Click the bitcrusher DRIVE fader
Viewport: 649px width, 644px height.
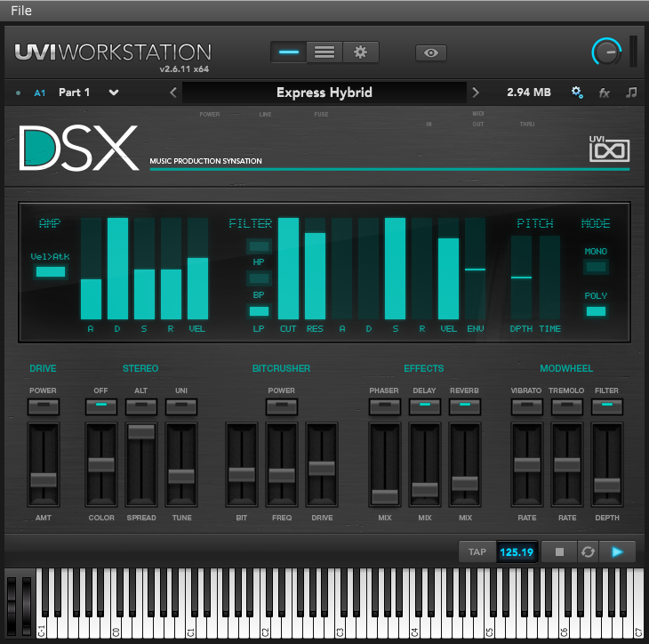pyautogui.click(x=322, y=469)
